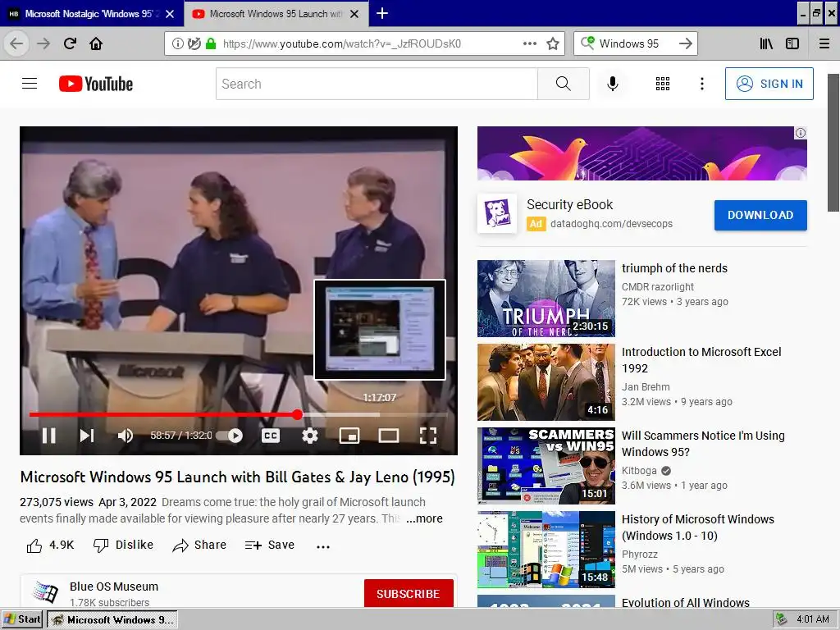This screenshot has width=840, height=630.
Task: Skip to the next video
Action: coord(87,436)
